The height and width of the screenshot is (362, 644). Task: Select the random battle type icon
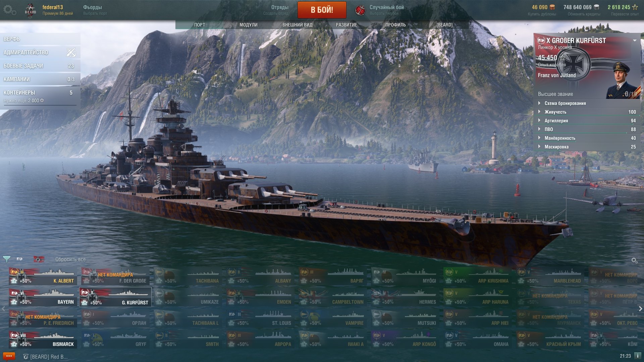360,10
